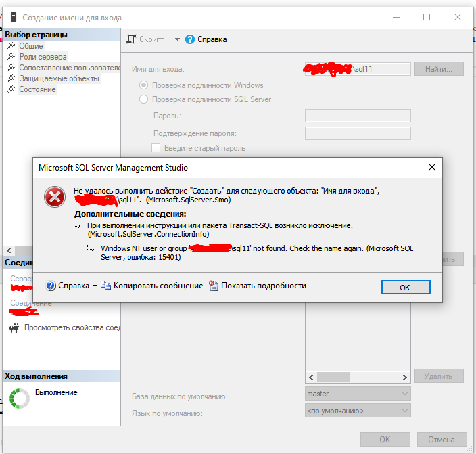Click wrench icon beside Роли сервера

pyautogui.click(x=11, y=57)
